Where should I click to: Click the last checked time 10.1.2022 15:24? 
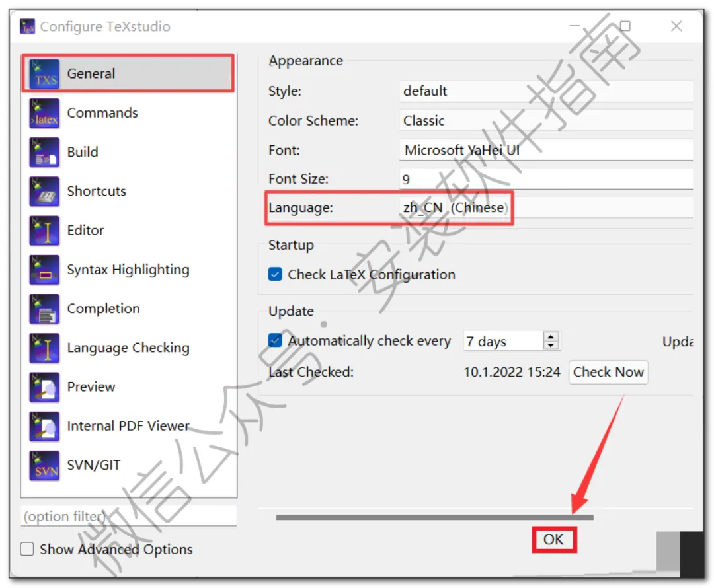(511, 372)
